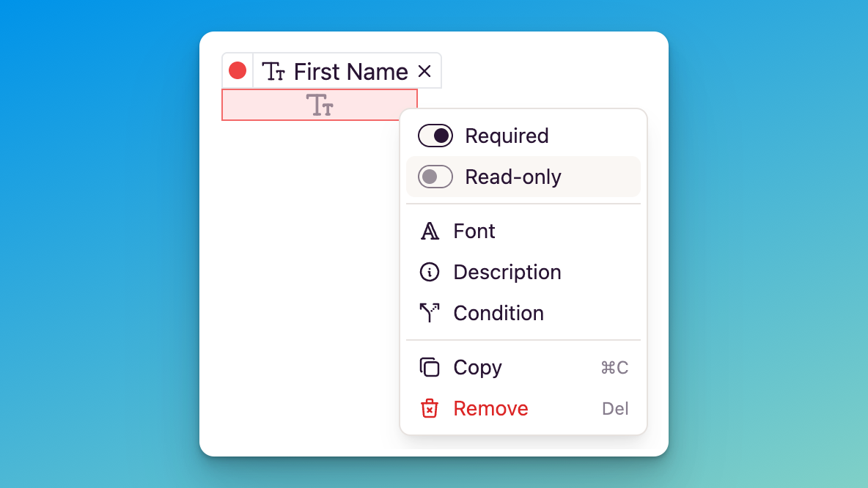Click the X to delete the First Name field
This screenshot has width=868, height=488.
click(424, 71)
